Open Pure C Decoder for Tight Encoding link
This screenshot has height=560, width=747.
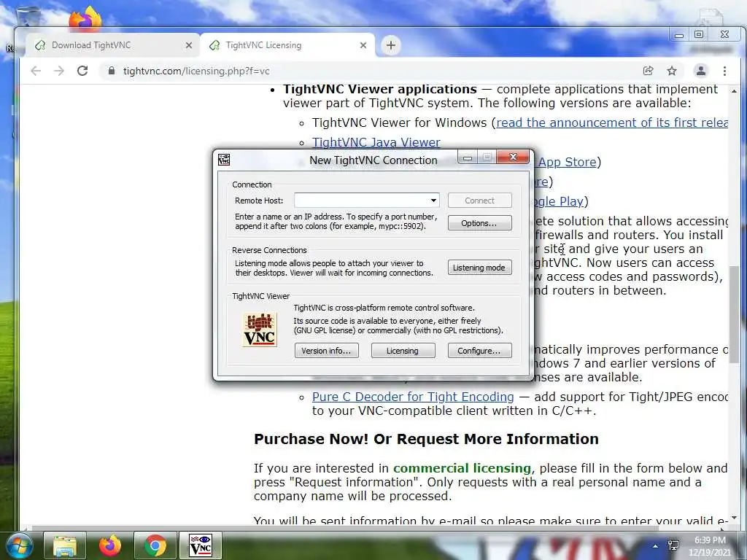pos(413,397)
